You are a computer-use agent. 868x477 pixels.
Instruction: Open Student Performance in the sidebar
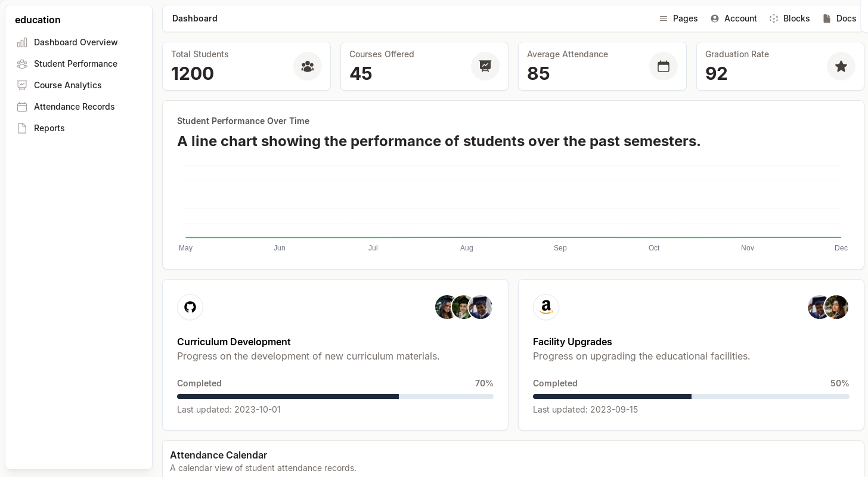click(x=76, y=64)
